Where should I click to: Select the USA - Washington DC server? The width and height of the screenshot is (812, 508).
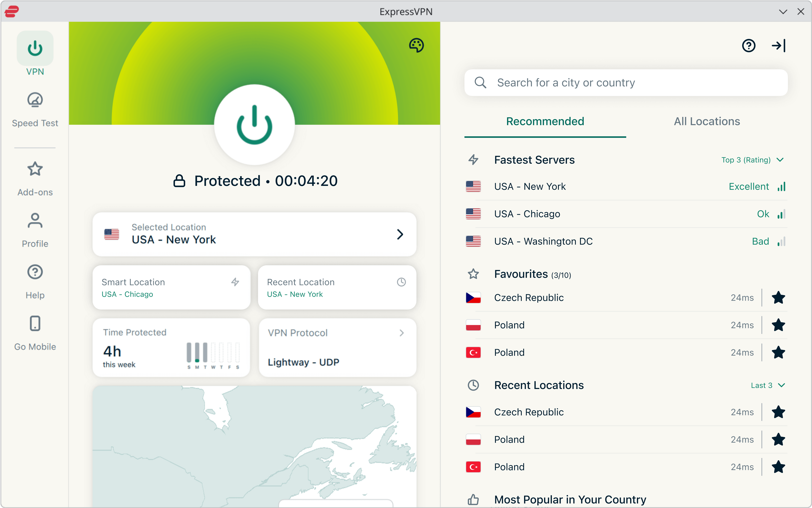pyautogui.click(x=543, y=242)
